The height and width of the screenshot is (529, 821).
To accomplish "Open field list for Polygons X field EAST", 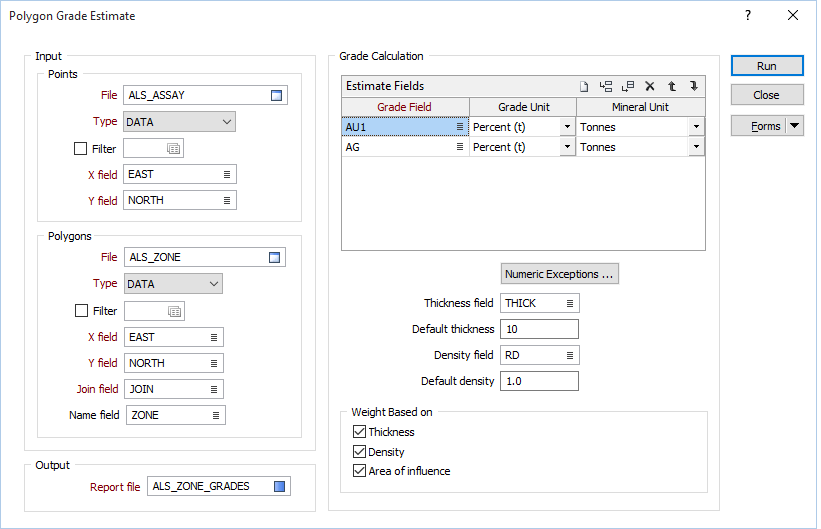I will (x=214, y=337).
